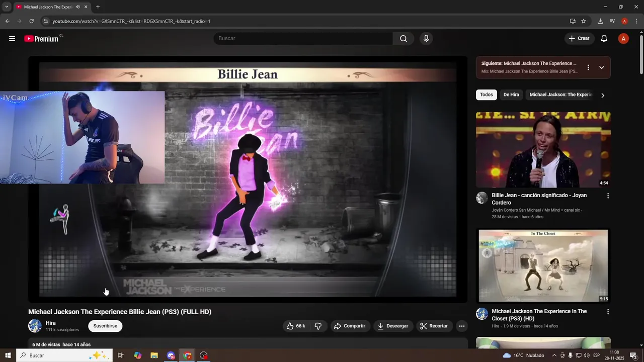The width and height of the screenshot is (644, 362).
Task: Select the De Hira filter chip
Action: click(511, 95)
